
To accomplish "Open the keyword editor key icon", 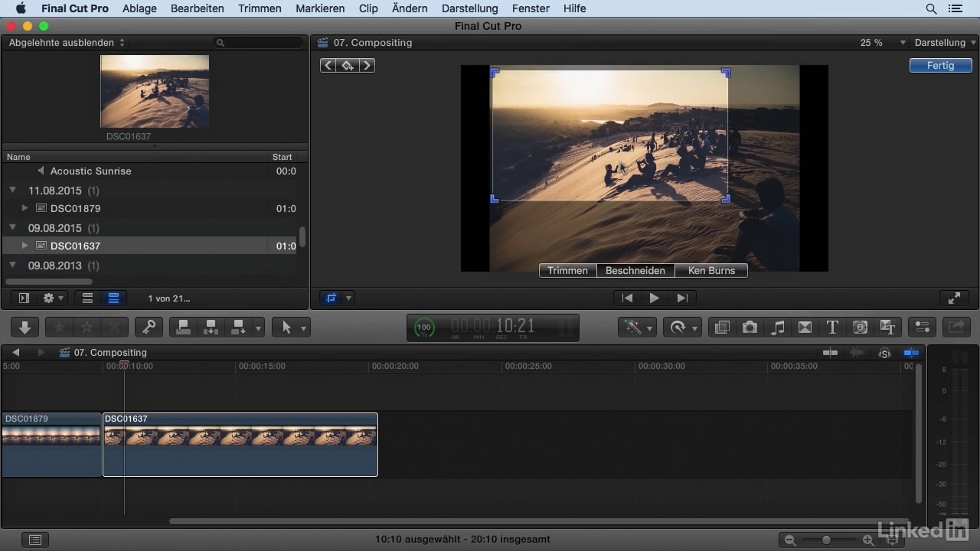I will (x=149, y=328).
